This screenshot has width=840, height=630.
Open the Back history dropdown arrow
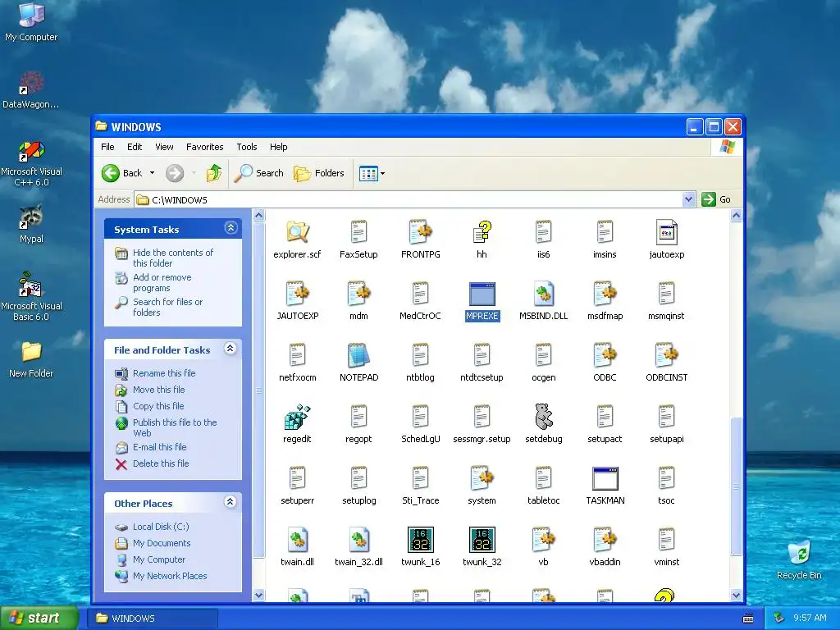152,173
